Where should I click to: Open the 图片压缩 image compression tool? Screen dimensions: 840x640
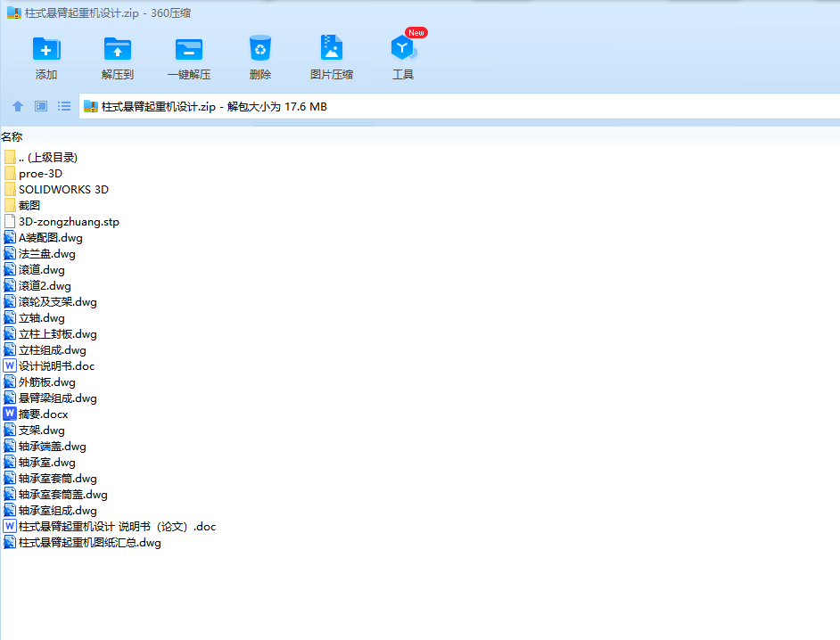click(331, 58)
